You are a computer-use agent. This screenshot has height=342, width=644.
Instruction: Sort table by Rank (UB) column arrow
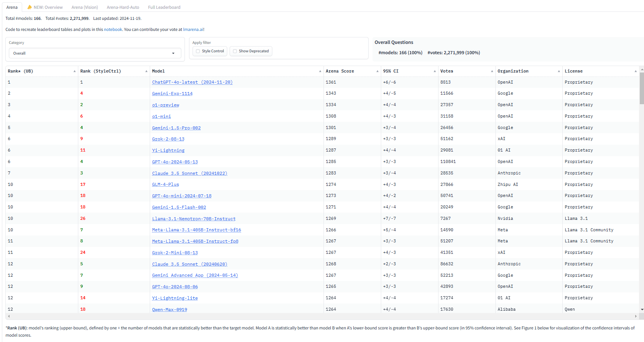point(74,71)
